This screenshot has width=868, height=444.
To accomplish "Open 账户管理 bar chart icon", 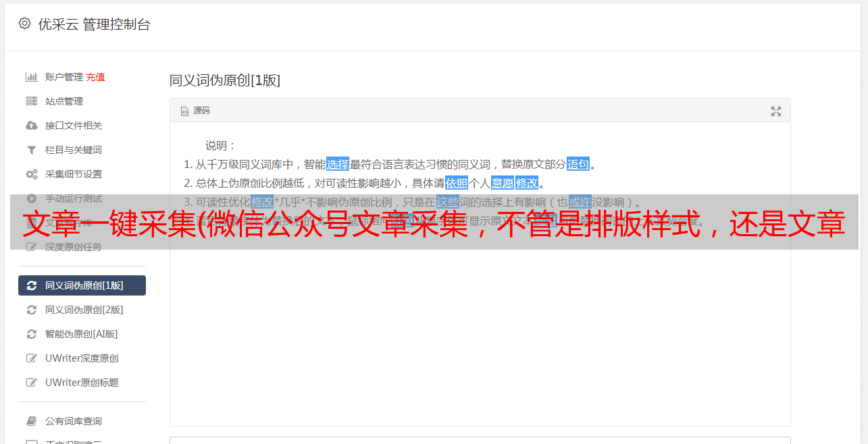I will (31, 77).
